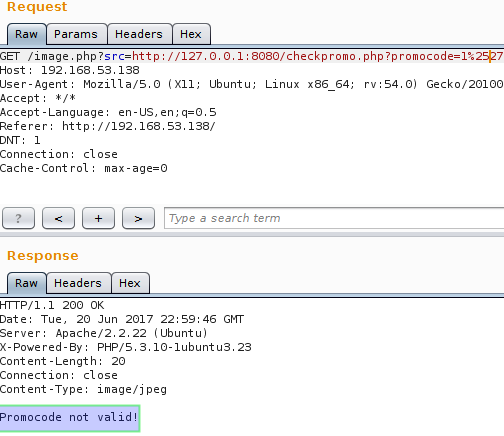The image size is (504, 436).
Task: Go to previous search match button
Action: (58, 218)
